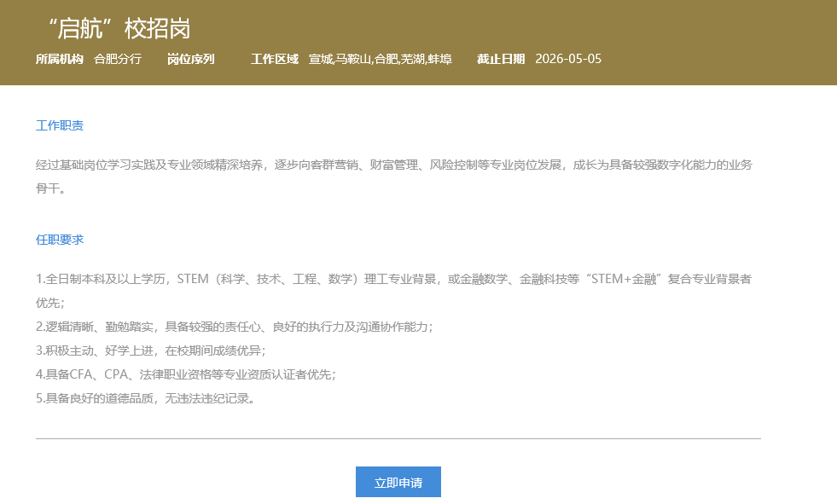The image size is (837, 504).
Task: Click the job duties paragraph's first line
Action: click(393, 165)
